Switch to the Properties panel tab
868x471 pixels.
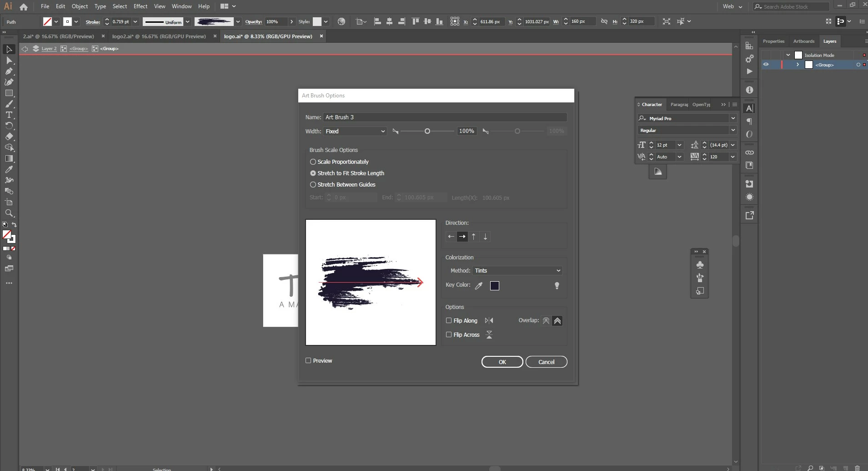point(773,41)
